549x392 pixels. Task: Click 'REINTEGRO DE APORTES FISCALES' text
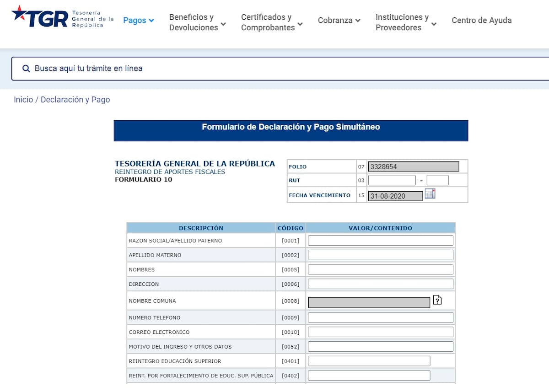[x=170, y=172]
